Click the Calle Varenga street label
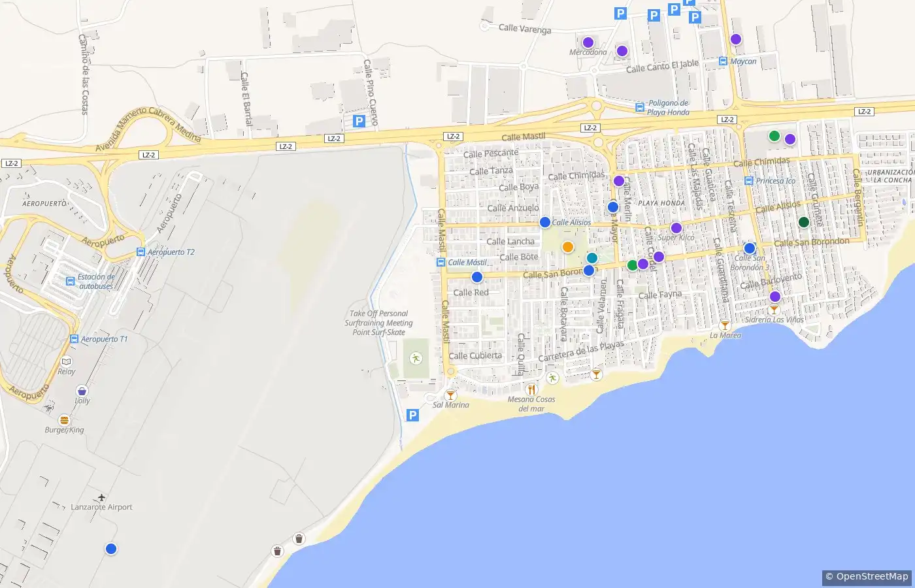Viewport: 915px width, 588px height. pos(525,28)
